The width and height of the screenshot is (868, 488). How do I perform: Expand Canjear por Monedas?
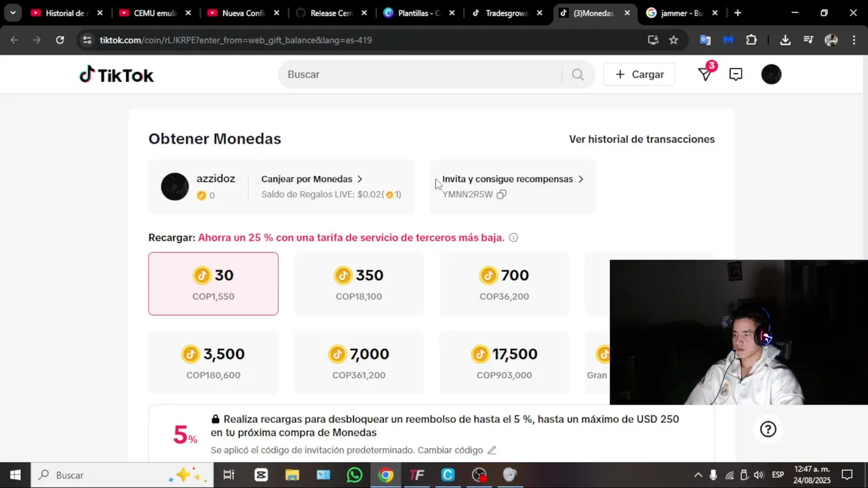pos(312,179)
